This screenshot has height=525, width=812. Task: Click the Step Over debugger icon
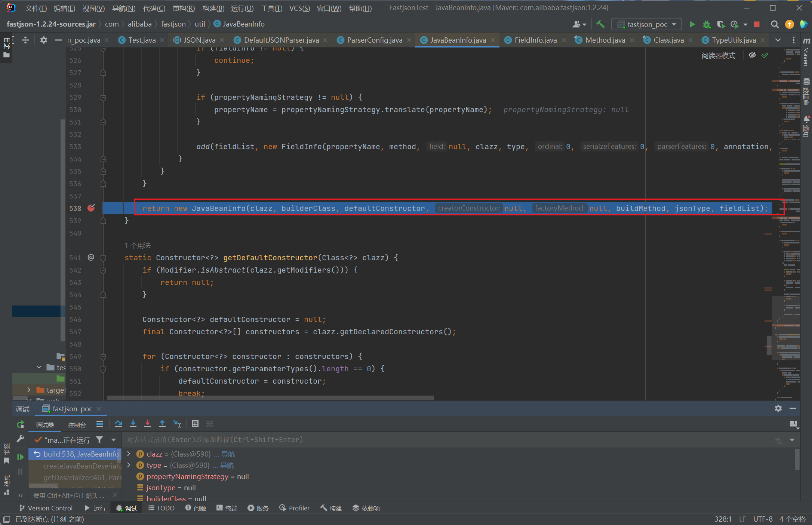119,424
